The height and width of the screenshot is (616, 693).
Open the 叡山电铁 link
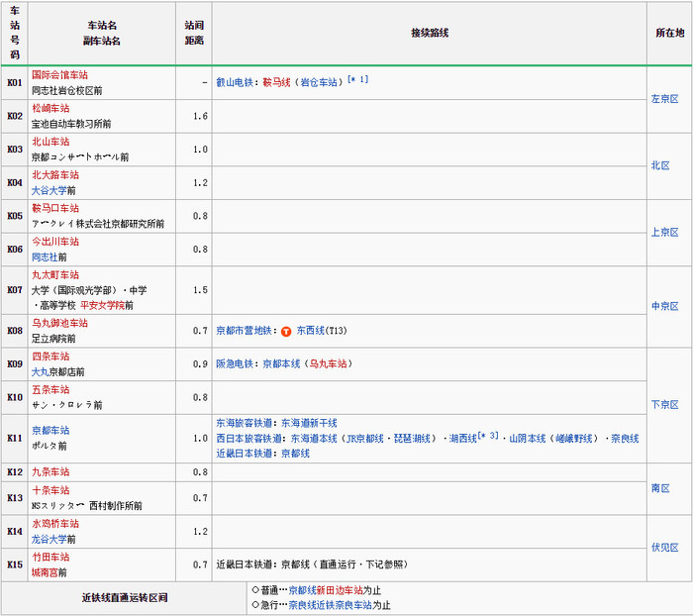235,82
